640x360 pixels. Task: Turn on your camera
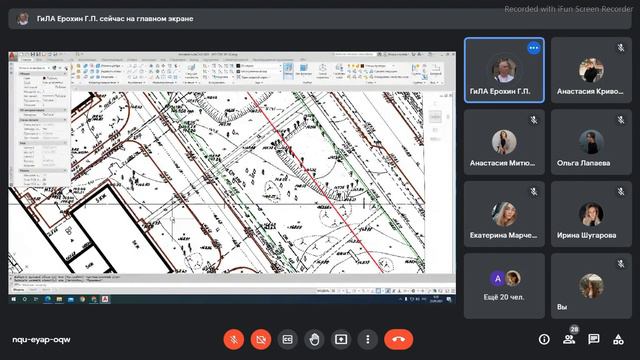(261, 339)
